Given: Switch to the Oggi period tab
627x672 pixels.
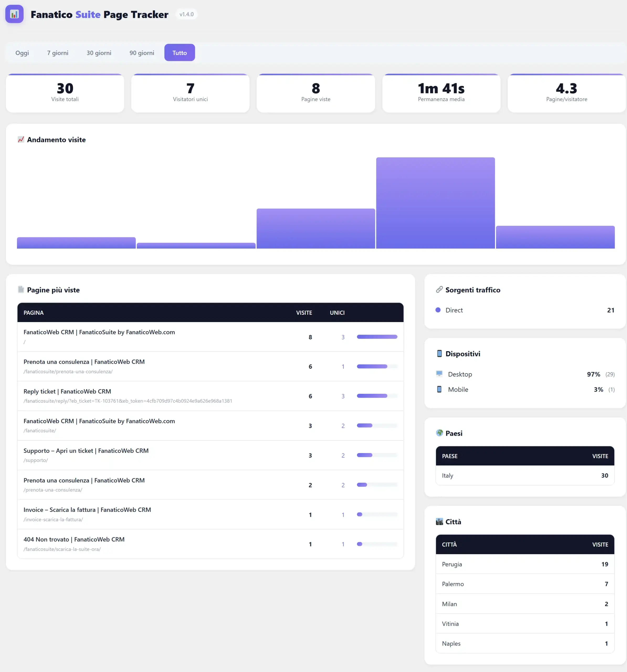Looking at the screenshot, I should [x=22, y=53].
